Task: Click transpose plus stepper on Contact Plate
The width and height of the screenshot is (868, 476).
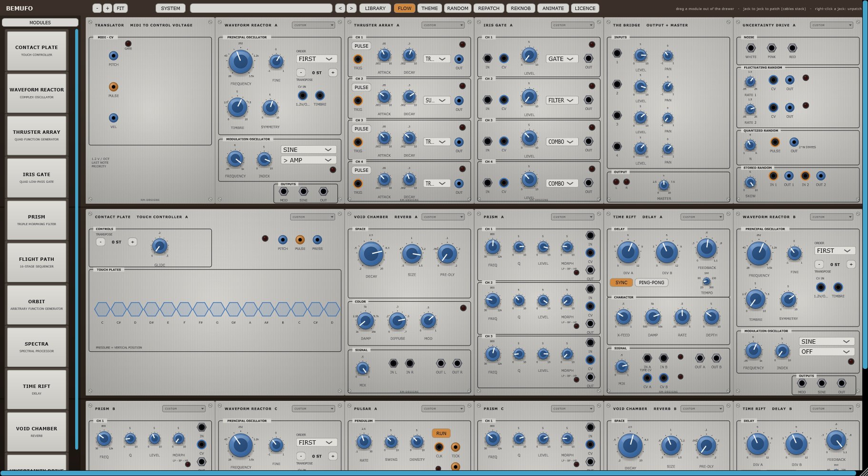Action: 132,242
